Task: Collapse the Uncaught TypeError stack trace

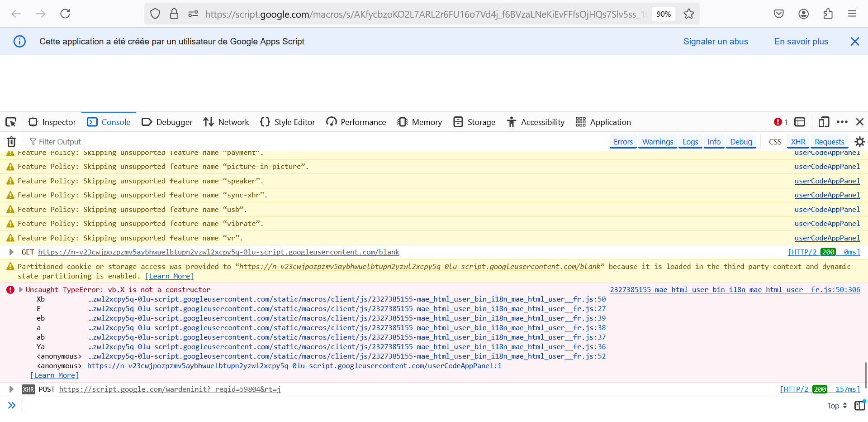Action: tap(21, 290)
